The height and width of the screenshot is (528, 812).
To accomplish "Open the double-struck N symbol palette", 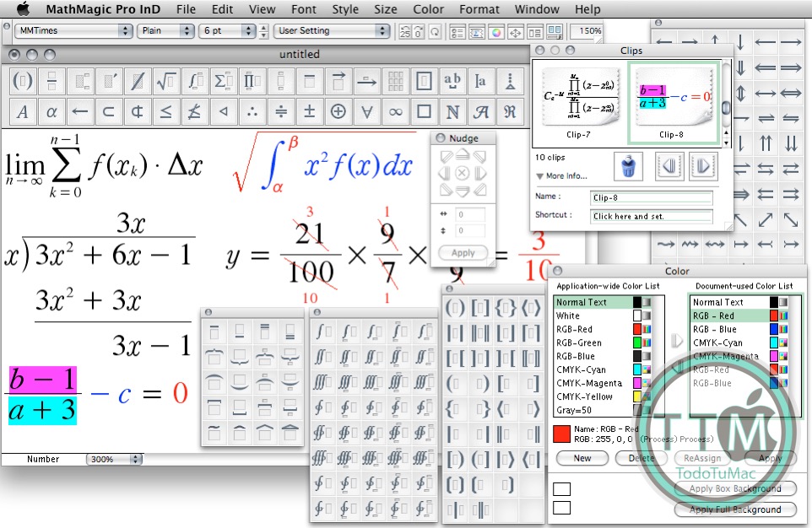I will [452, 111].
